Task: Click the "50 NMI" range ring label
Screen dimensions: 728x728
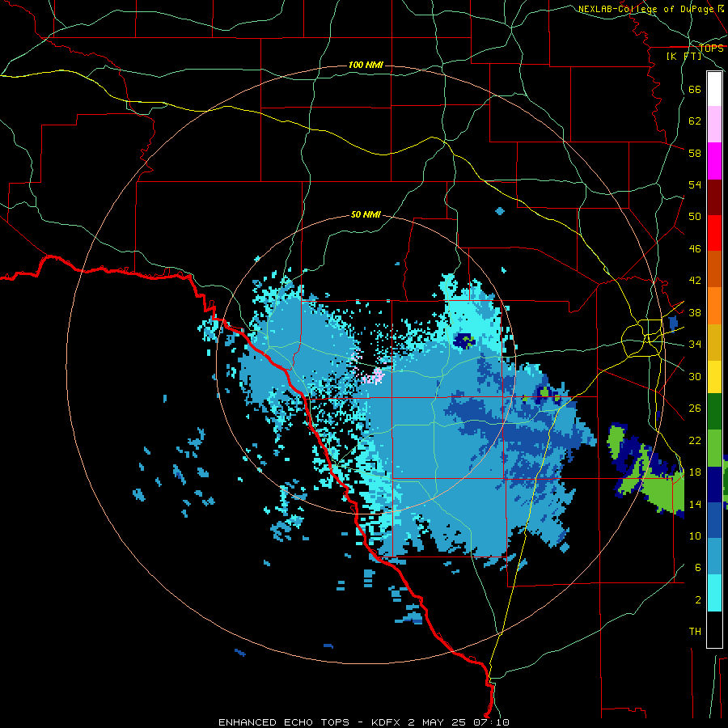Action: [x=366, y=214]
